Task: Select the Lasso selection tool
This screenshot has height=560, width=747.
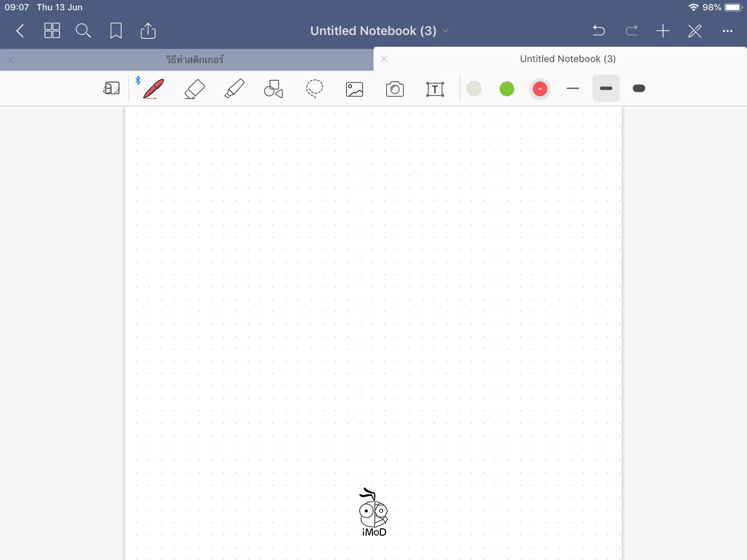Action: 314,89
